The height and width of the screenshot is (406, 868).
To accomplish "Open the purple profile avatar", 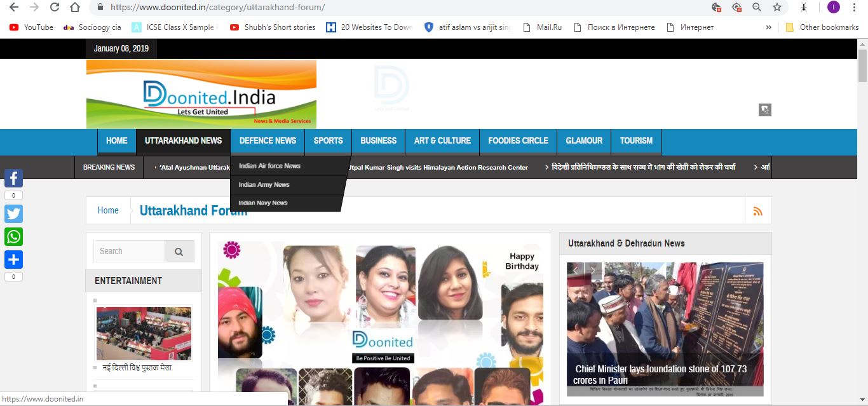I will [x=834, y=8].
